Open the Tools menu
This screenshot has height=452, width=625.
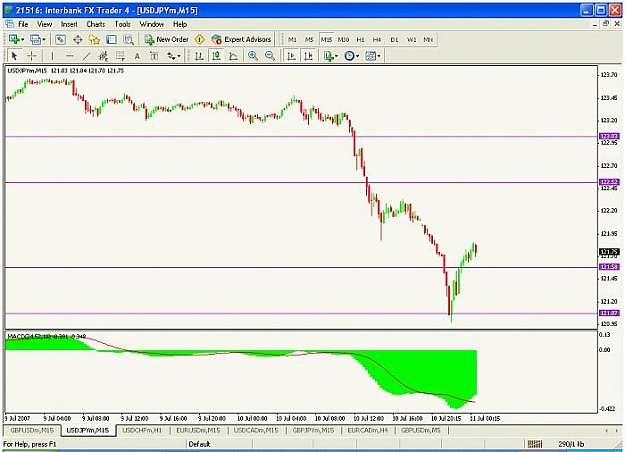[122, 24]
